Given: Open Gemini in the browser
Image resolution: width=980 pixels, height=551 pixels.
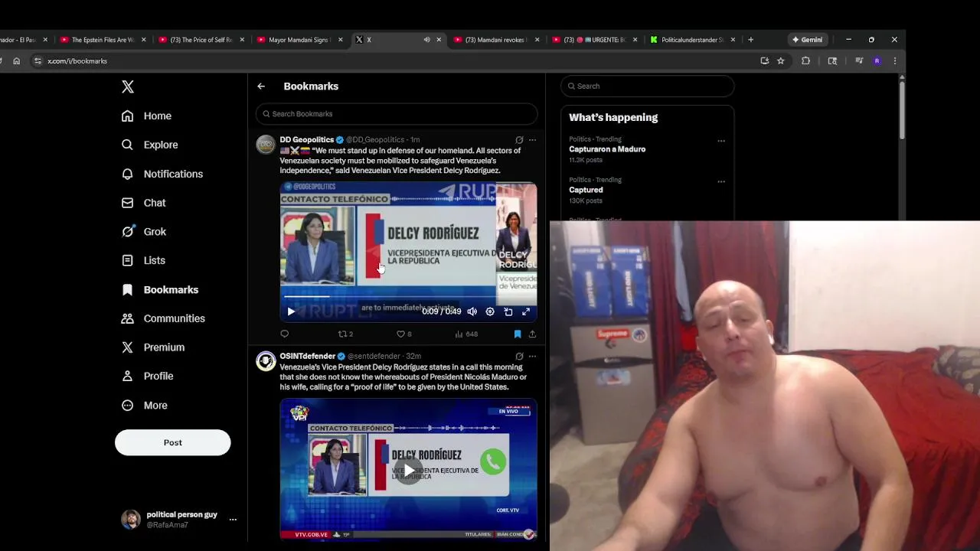Looking at the screenshot, I should 807,40.
